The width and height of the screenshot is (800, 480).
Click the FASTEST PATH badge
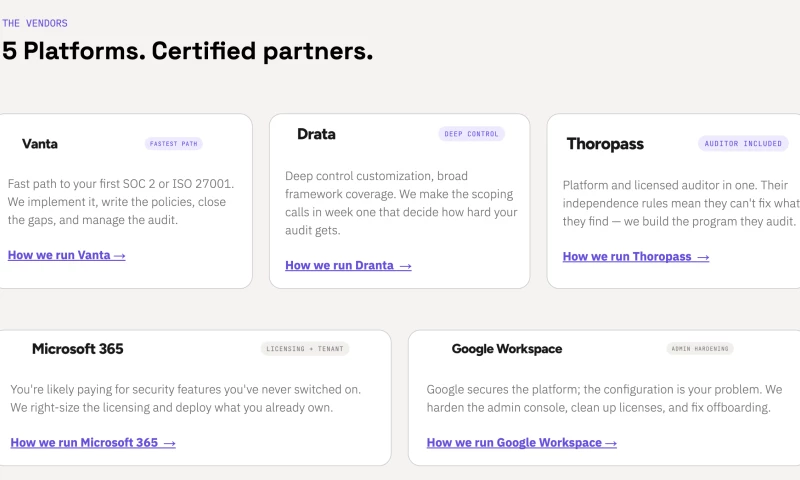pyautogui.click(x=173, y=144)
